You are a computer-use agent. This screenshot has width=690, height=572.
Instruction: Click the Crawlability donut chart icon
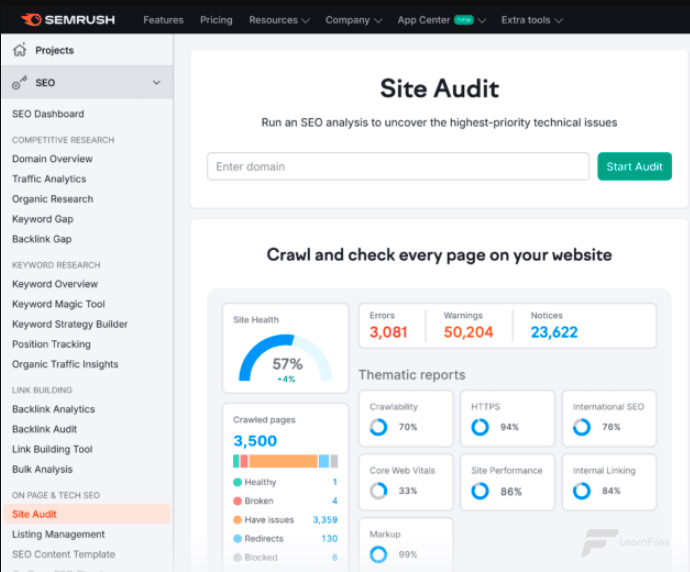pos(378,427)
